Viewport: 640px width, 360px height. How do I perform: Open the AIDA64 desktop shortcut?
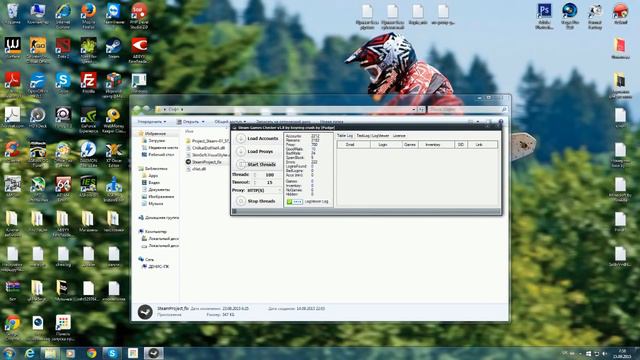[63, 189]
